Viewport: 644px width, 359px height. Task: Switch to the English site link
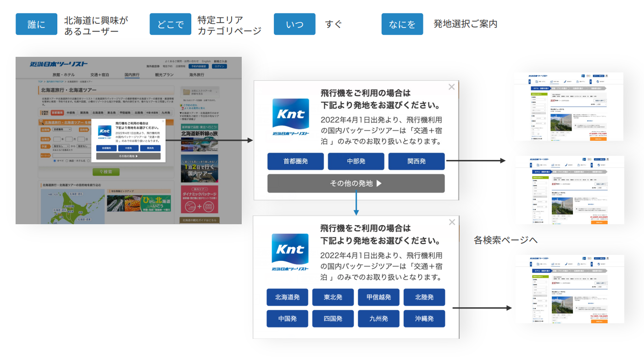point(206,61)
